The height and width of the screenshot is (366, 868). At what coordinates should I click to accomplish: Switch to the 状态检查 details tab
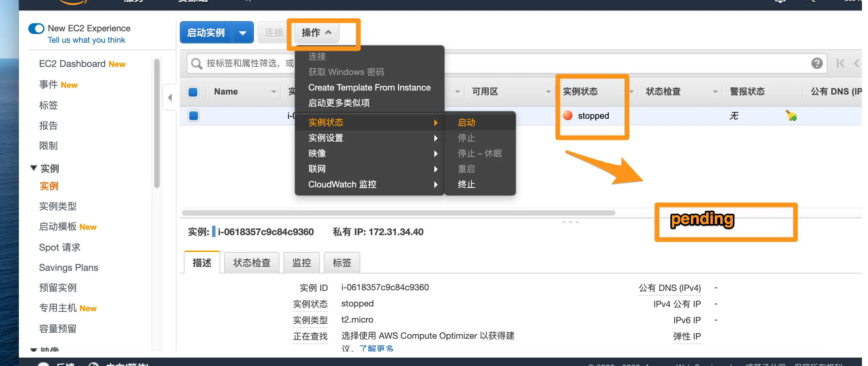point(252,263)
